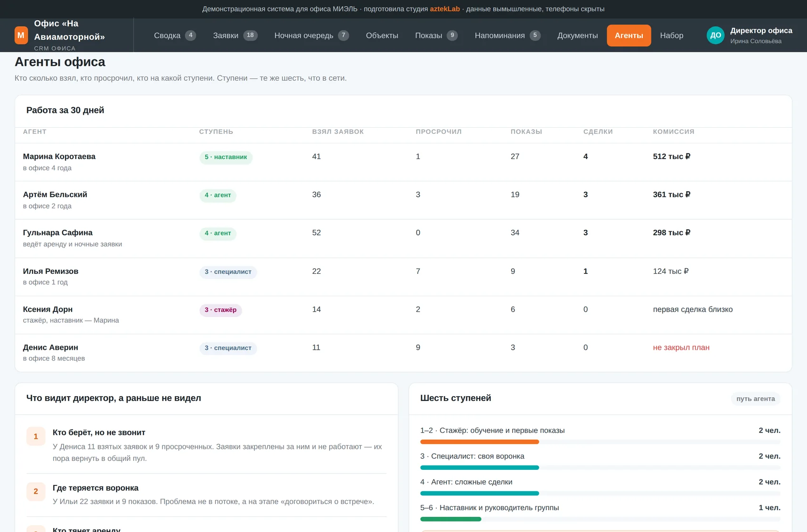Click the Заявки counter badge 18
Image resolution: width=807 pixels, height=532 pixels.
pos(250,35)
